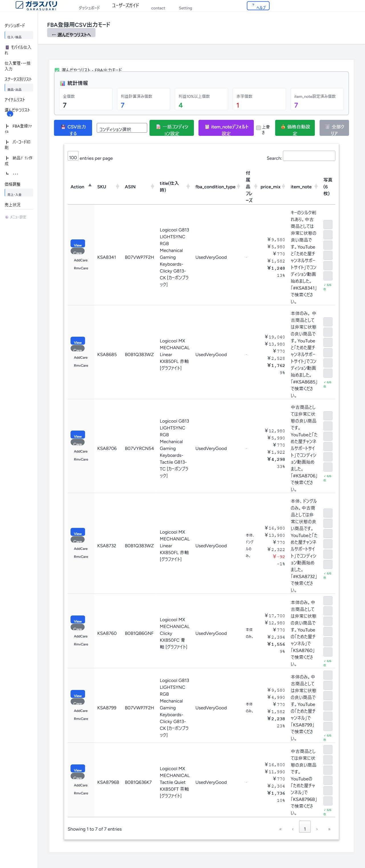
Task: Open 納品プラン作成 in the sidebar
Action: click(19, 160)
